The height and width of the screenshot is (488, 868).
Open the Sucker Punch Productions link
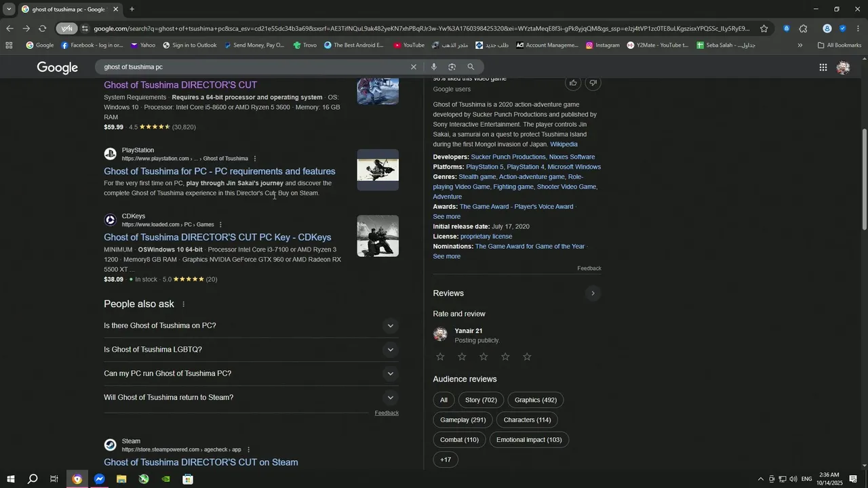click(x=508, y=157)
